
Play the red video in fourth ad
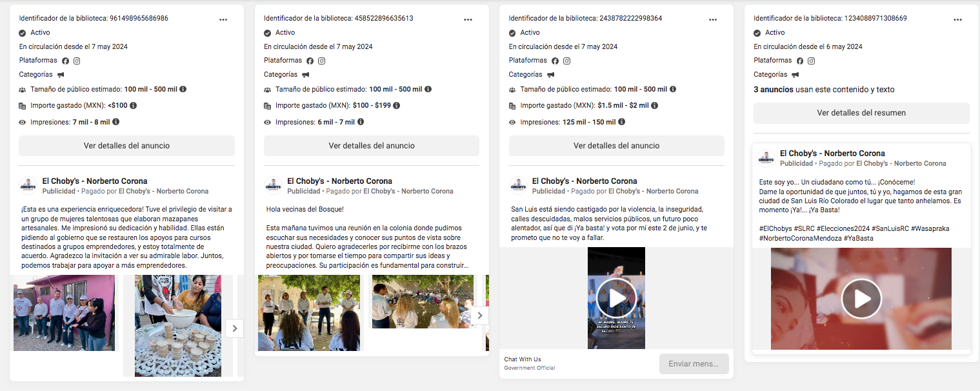click(861, 299)
